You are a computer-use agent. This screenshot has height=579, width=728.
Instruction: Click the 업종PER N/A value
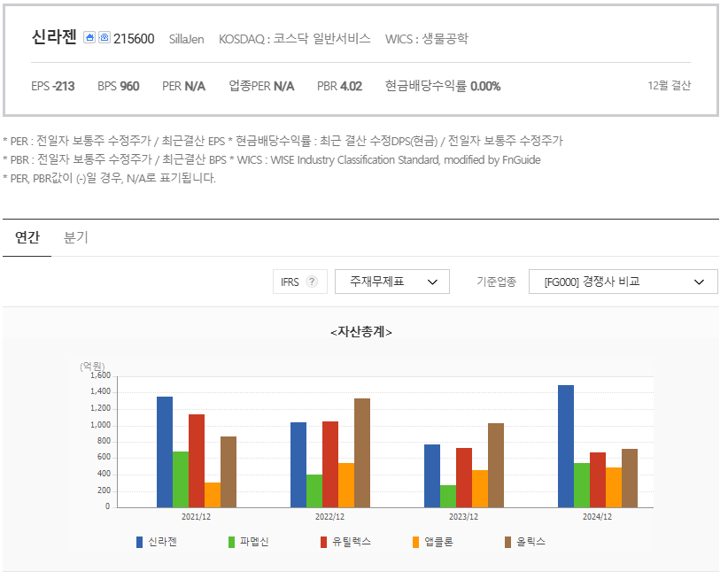click(x=261, y=86)
